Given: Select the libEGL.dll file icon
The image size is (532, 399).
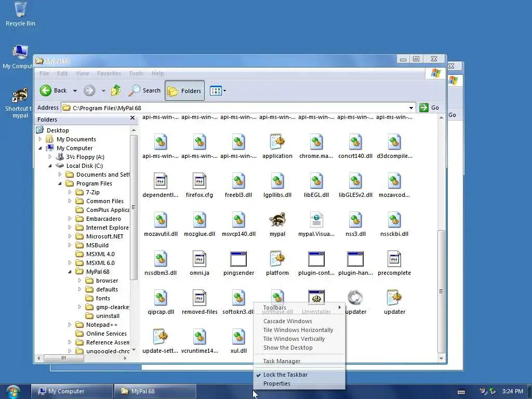Looking at the screenshot, I should (x=316, y=181).
